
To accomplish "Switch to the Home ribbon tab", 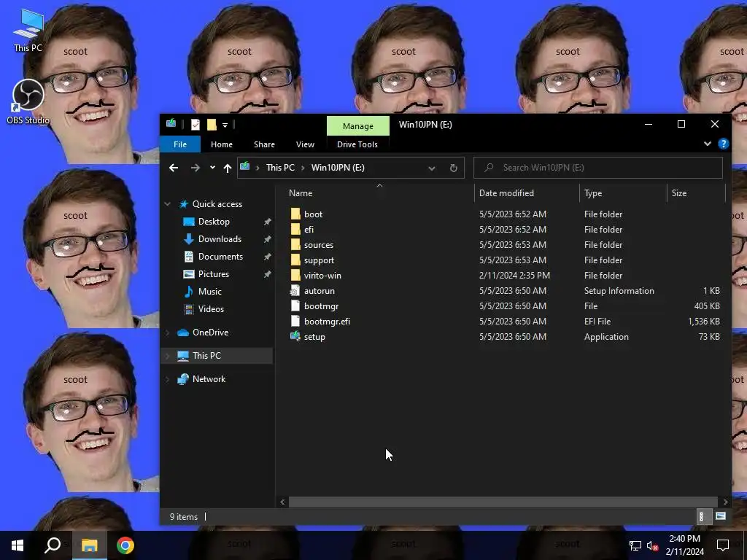I will point(222,144).
